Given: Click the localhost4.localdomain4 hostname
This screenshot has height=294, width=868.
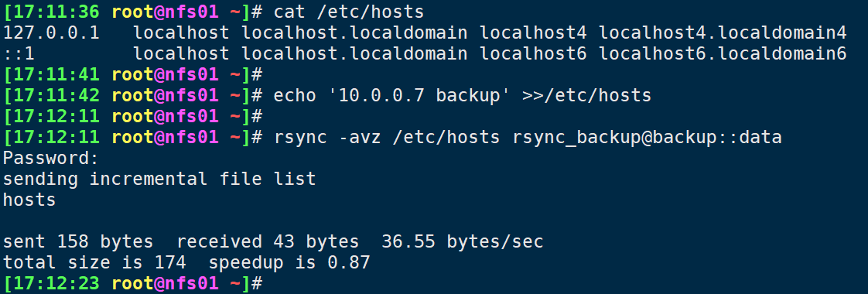Looking at the screenshot, I should 723,32.
